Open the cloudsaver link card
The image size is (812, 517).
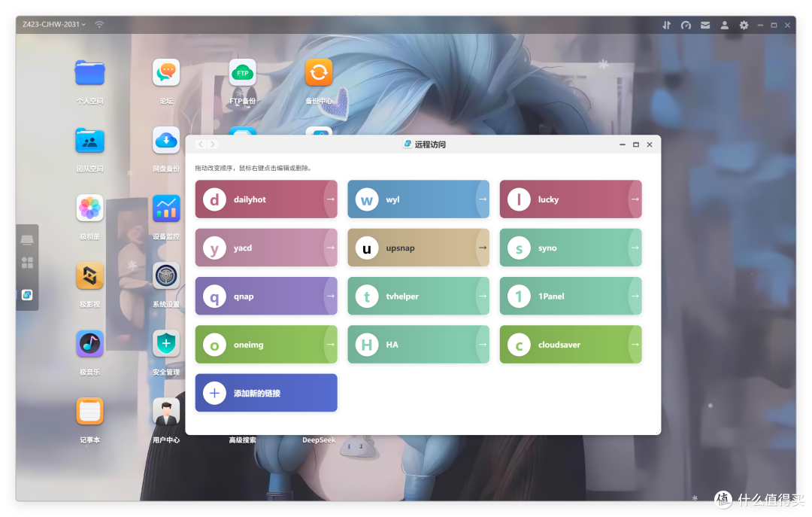571,345
